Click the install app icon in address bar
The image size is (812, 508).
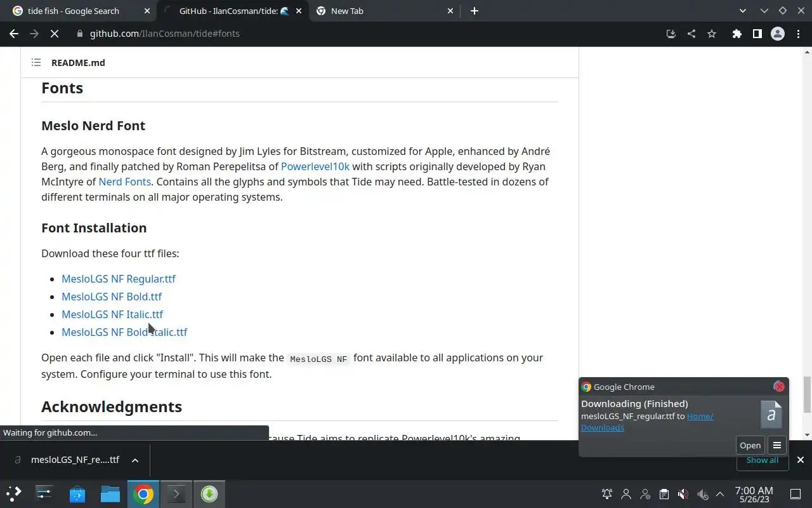[671, 34]
